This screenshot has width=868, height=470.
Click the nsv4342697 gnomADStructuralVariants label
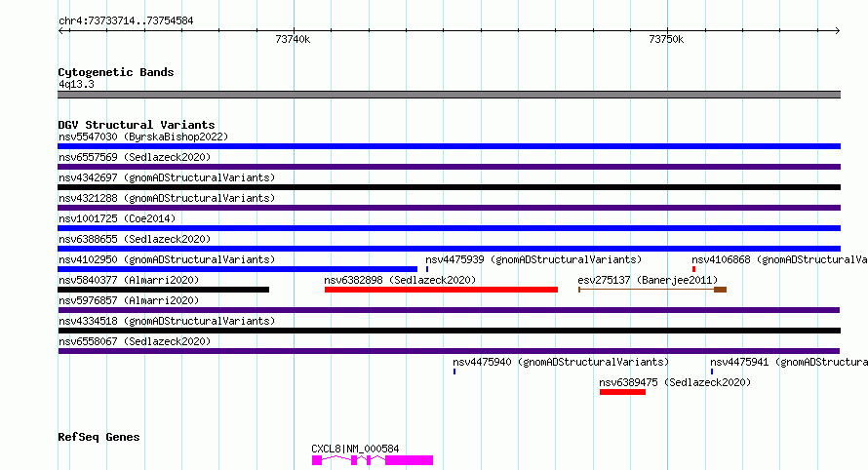(x=167, y=177)
